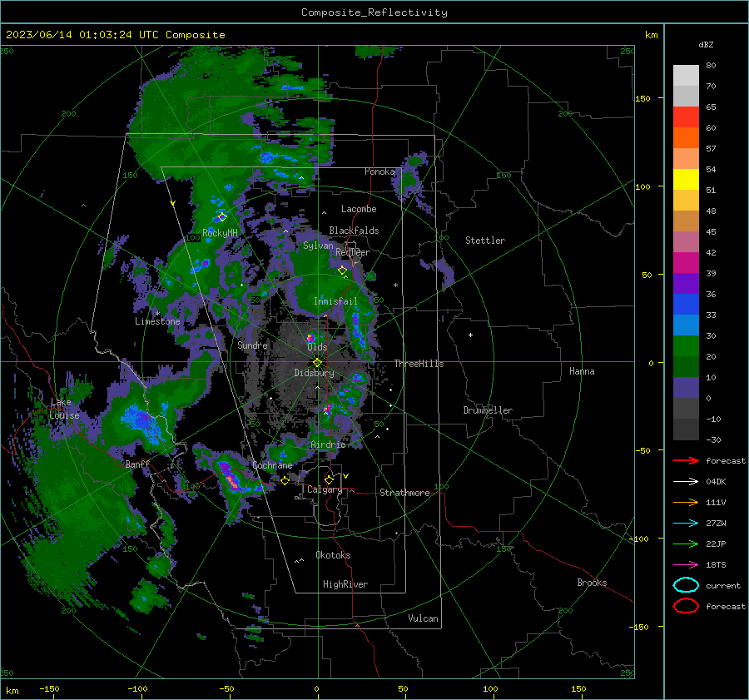Click the Okotoks label
This screenshot has width=749, height=700.
pyautogui.click(x=333, y=555)
